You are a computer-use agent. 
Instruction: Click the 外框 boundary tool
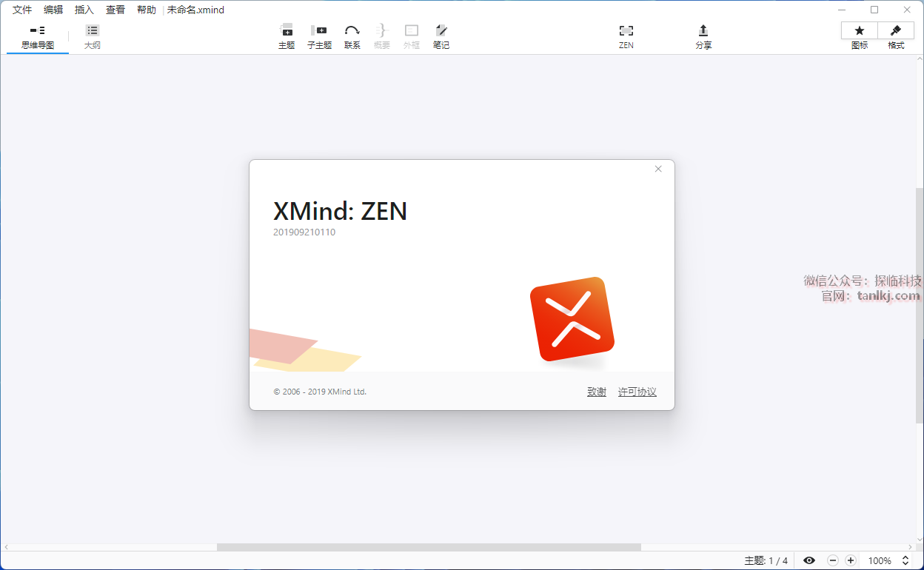(412, 37)
